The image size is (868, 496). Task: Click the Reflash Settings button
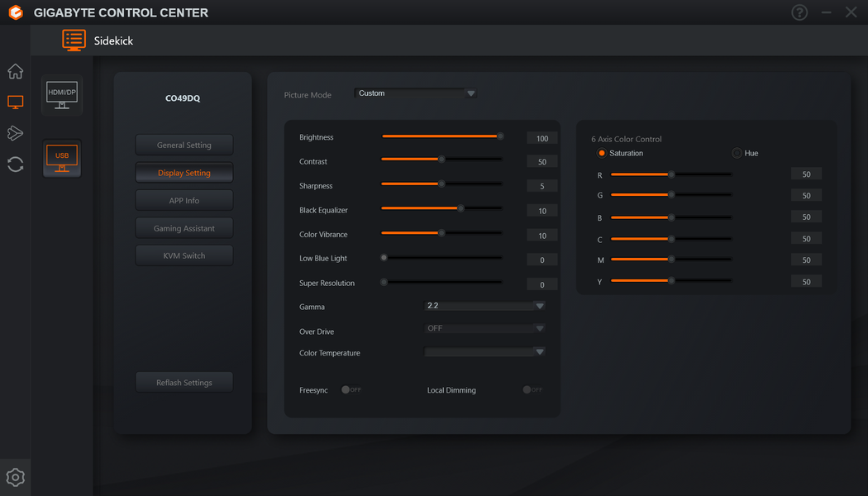[x=184, y=383]
